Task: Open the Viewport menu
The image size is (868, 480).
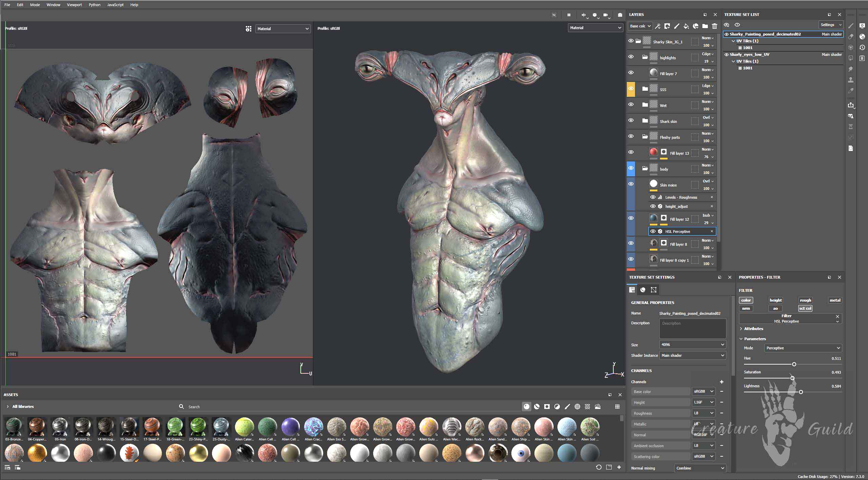Action: [74, 5]
